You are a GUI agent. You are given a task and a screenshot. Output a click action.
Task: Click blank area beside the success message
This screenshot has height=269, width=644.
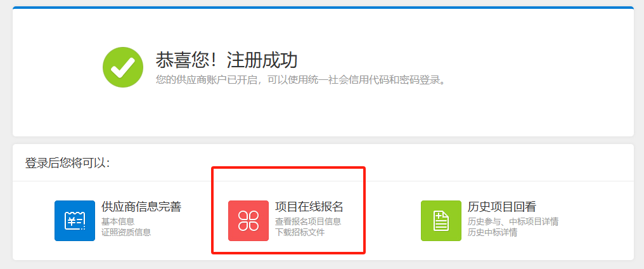(534, 66)
